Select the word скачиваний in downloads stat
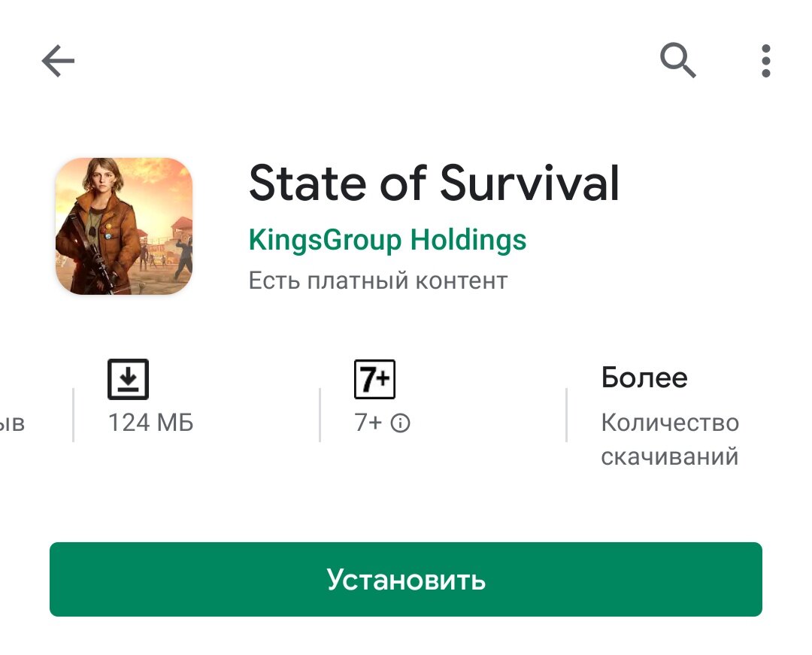The height and width of the screenshot is (655, 812). tap(670, 456)
